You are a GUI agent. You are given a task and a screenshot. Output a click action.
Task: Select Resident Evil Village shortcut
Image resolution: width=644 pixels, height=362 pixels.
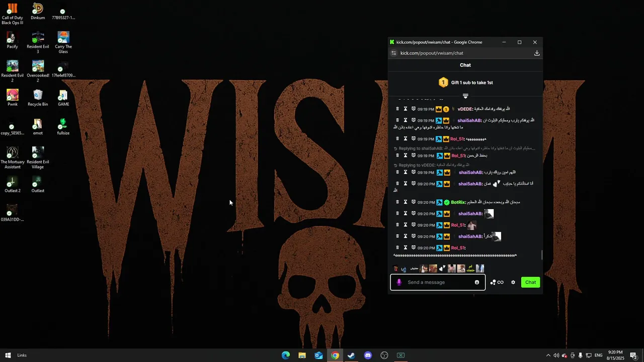(38, 158)
